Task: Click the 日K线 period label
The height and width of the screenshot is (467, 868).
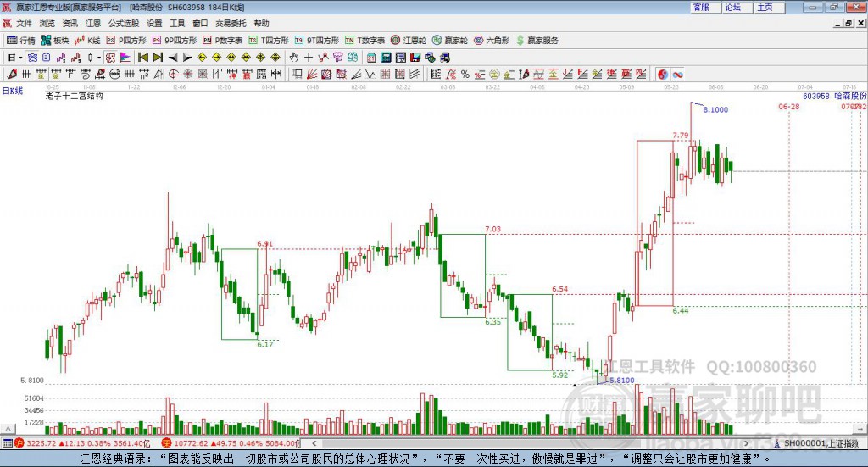Action: pos(13,91)
